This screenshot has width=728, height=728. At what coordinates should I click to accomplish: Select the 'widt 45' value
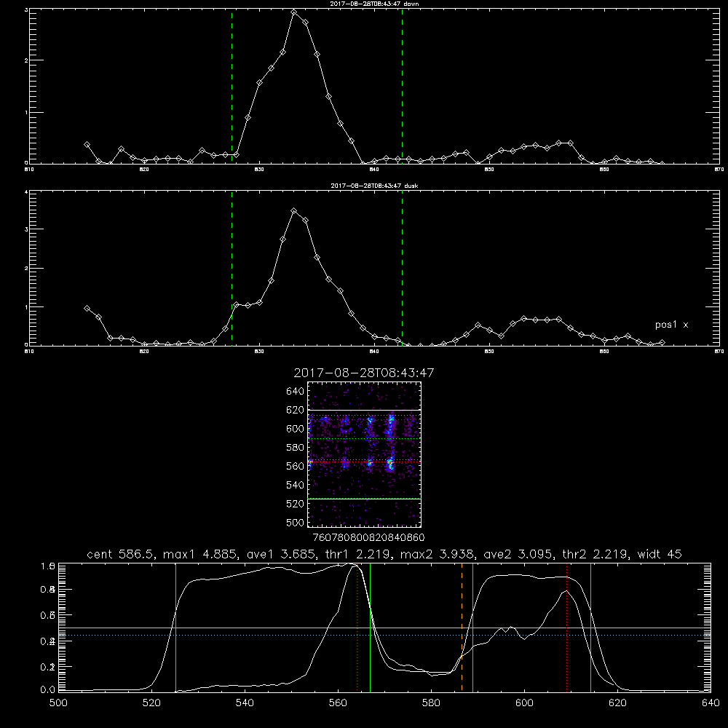660,554
